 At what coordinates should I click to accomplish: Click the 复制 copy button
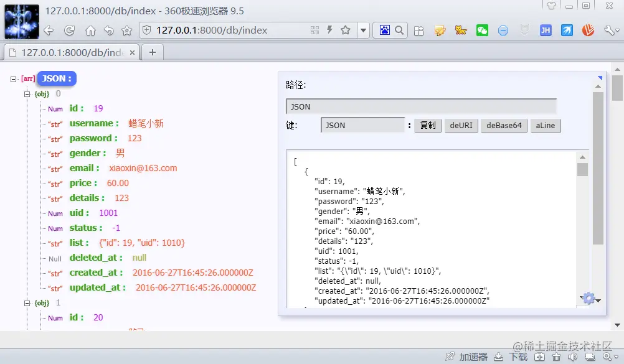click(428, 125)
